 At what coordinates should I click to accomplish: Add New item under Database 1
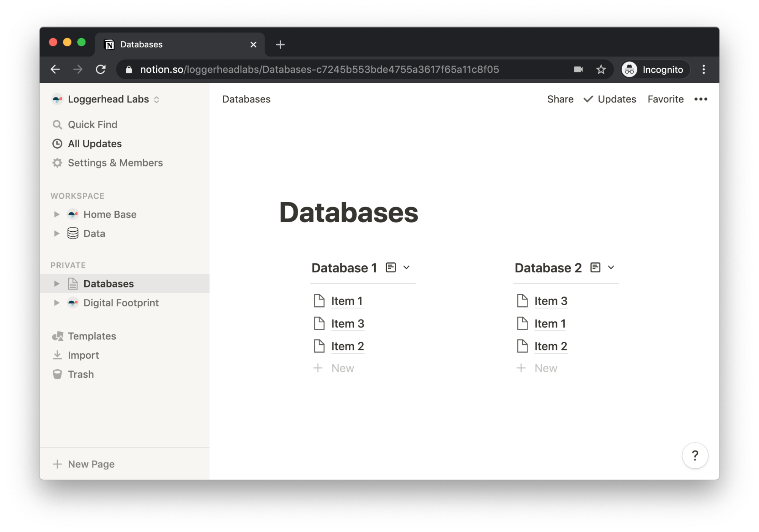(x=342, y=368)
